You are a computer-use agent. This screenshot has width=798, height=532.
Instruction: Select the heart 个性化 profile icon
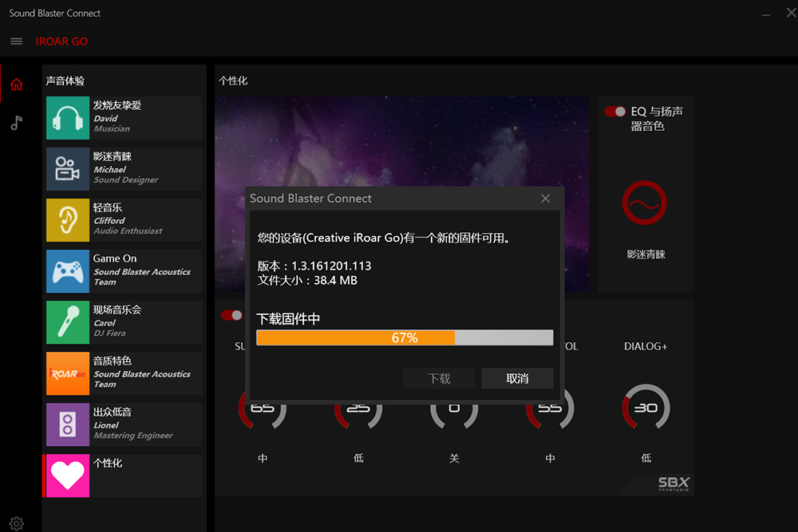tap(68, 475)
